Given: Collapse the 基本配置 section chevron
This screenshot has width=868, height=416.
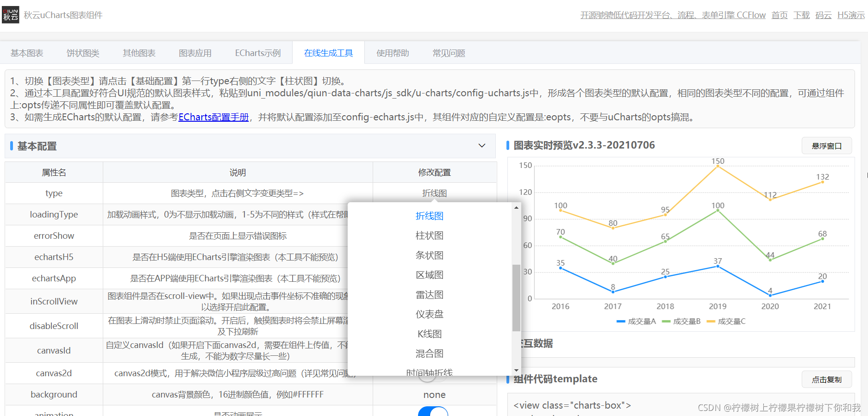Looking at the screenshot, I should 482,146.
